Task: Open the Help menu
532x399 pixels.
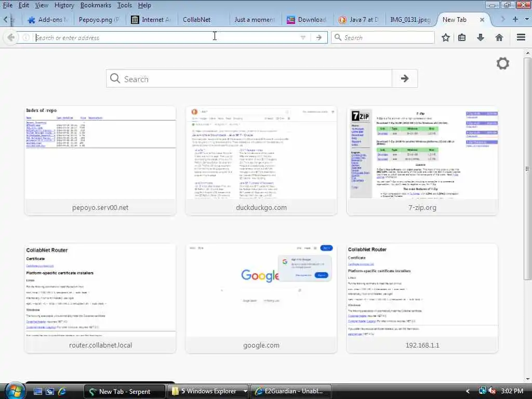Action: (x=144, y=5)
